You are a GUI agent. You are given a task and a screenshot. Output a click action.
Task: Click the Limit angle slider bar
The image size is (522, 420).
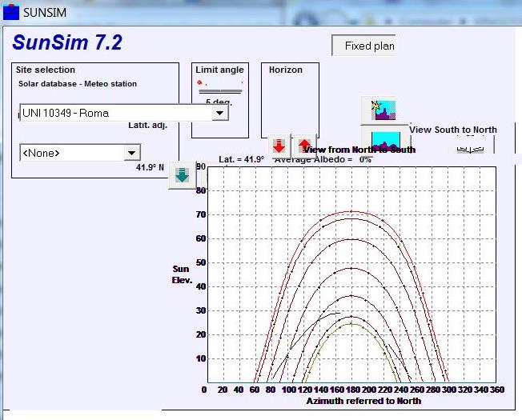(x=219, y=91)
